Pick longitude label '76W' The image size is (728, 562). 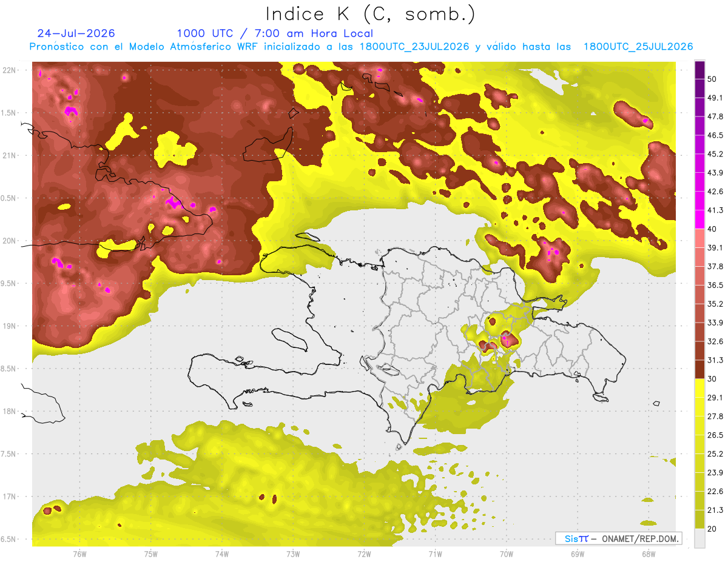tap(79, 554)
